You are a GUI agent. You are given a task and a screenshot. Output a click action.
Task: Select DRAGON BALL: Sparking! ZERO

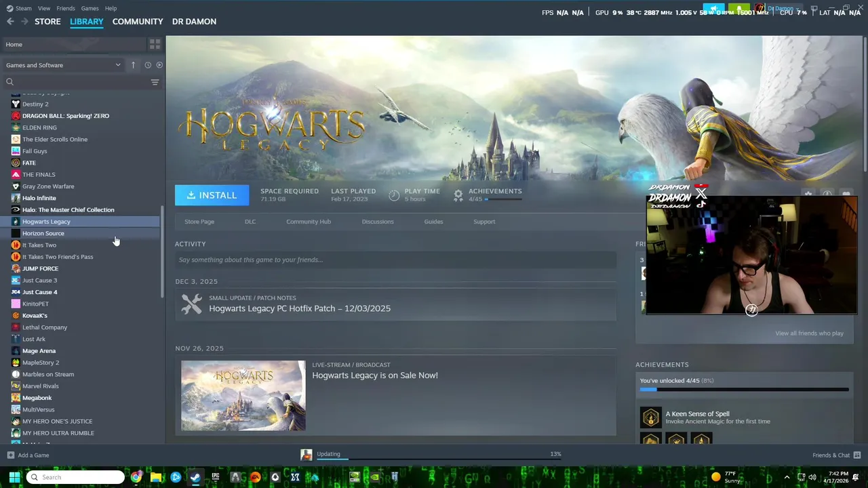coord(66,116)
